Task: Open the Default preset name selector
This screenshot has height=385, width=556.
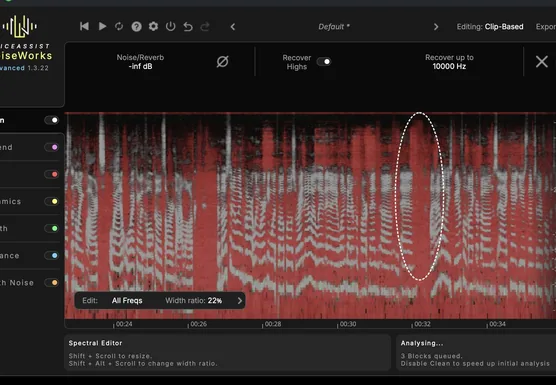Action: (x=334, y=27)
